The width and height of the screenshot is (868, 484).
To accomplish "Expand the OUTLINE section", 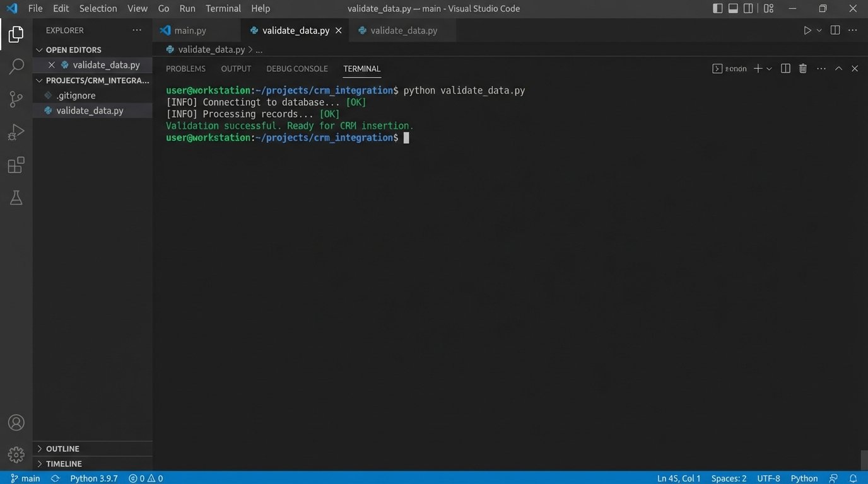I will click(62, 449).
